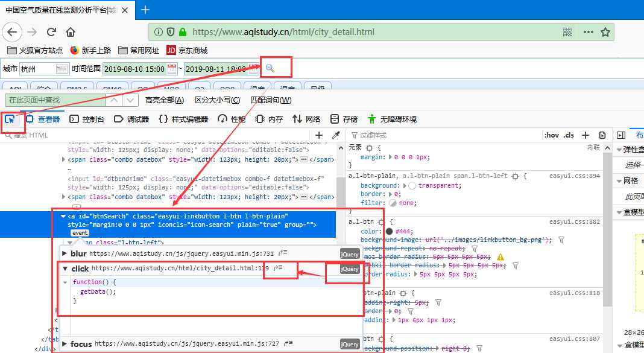
Task: Find next match with down arrow
Action: pyautogui.click(x=130, y=100)
